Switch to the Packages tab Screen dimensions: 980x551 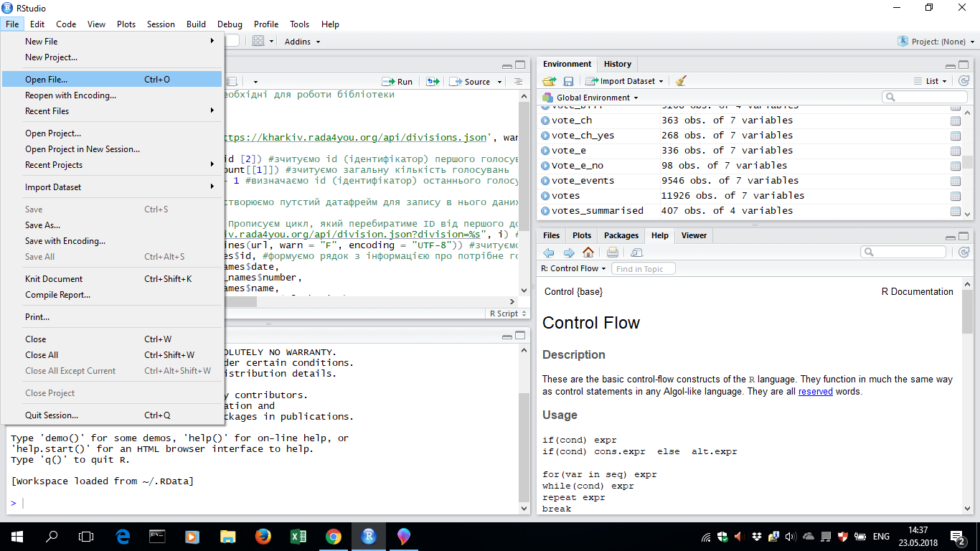(x=621, y=235)
